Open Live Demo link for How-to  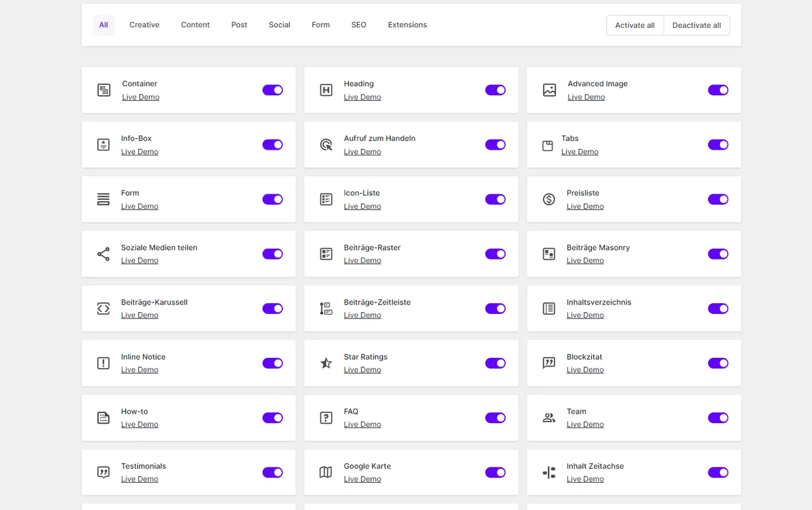(140, 424)
